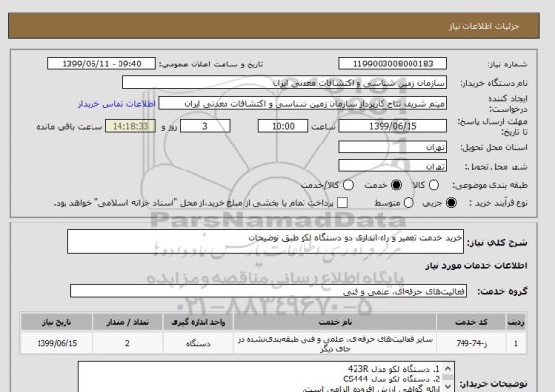Click the گروه خدمت field
This screenshot has width=555, height=392.
[x=269, y=291]
